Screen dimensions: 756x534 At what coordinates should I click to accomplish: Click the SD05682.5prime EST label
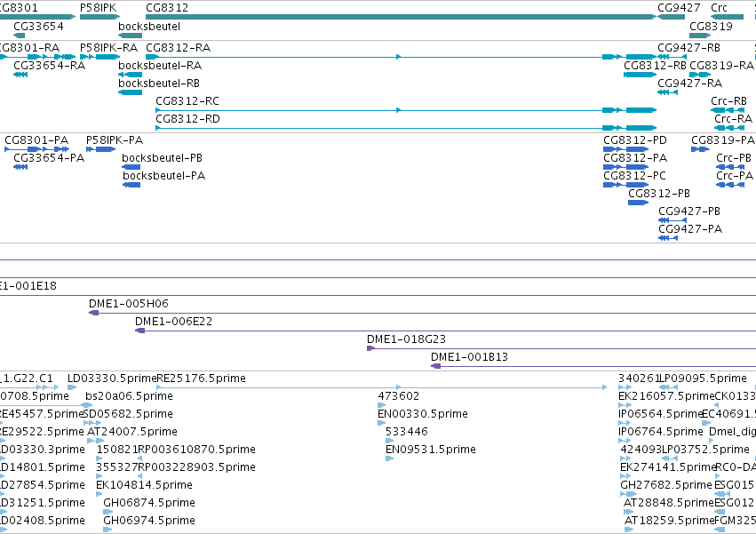(x=128, y=414)
